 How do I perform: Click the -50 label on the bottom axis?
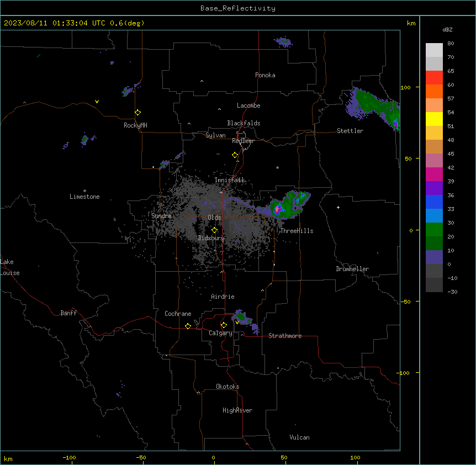pos(141,457)
